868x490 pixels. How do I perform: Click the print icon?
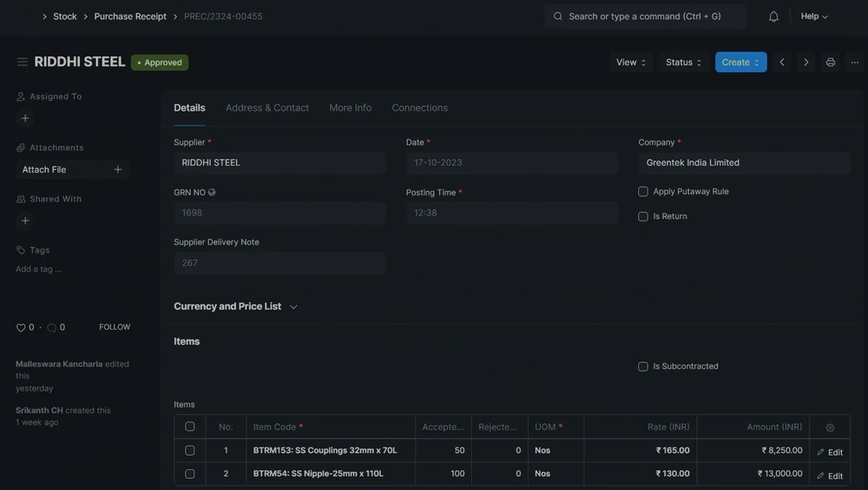[x=830, y=62]
